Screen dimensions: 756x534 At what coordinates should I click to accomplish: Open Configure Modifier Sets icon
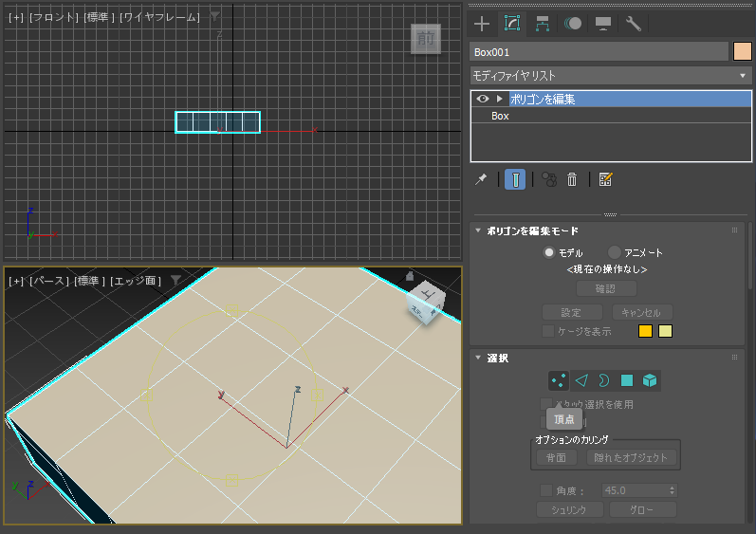(x=605, y=180)
